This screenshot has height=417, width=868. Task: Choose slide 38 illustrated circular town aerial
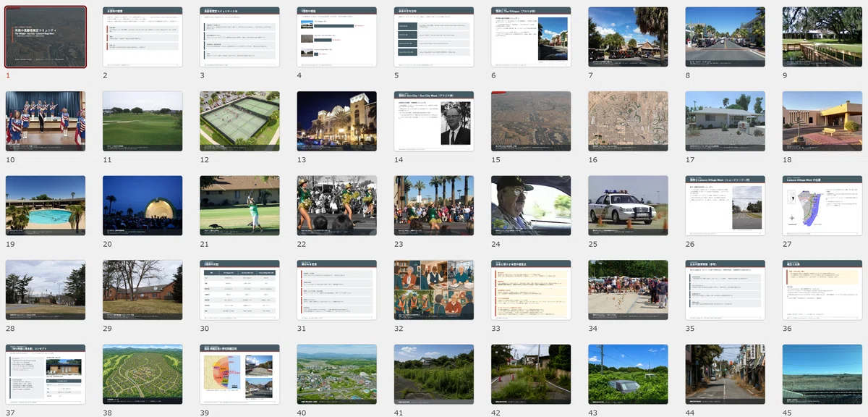coord(142,374)
